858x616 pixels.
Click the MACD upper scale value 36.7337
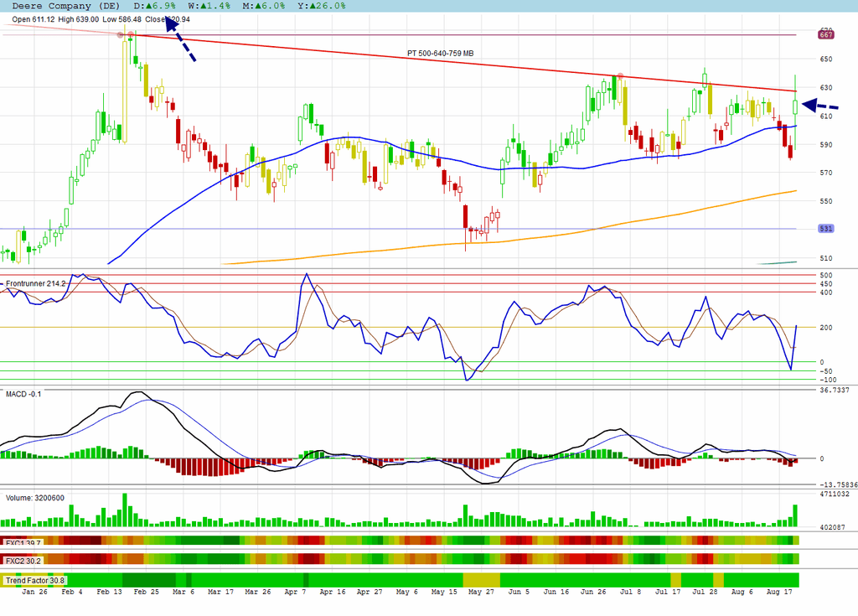pos(835,391)
